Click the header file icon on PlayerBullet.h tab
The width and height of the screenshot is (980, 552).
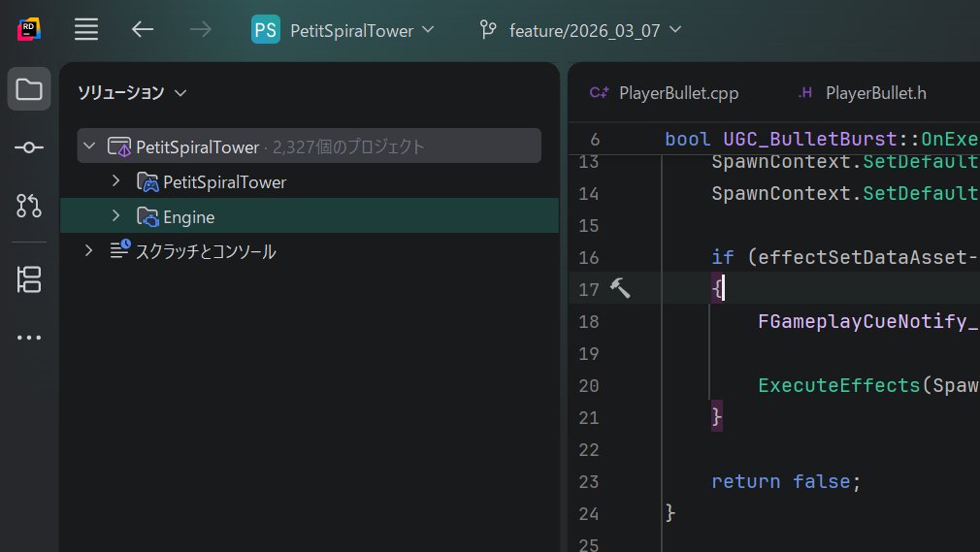(x=805, y=92)
